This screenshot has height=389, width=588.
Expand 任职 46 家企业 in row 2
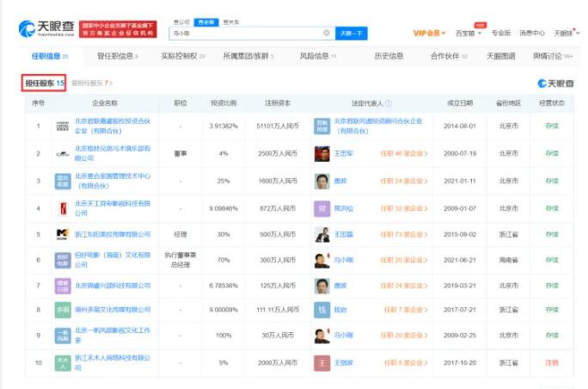(x=404, y=153)
